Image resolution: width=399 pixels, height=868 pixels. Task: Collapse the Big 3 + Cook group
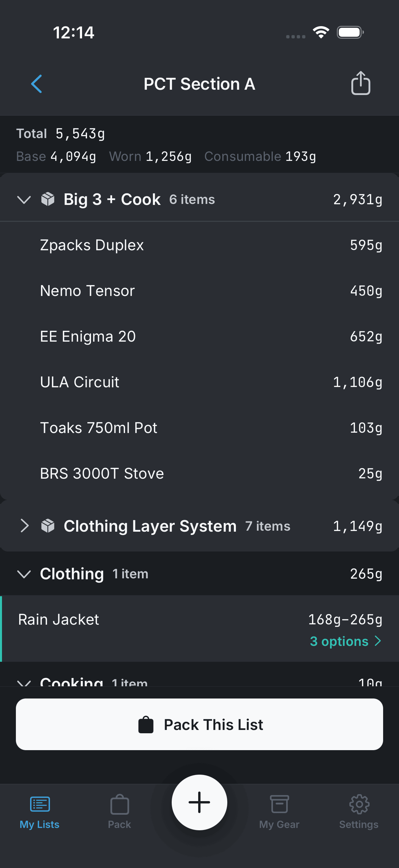pyautogui.click(x=24, y=200)
